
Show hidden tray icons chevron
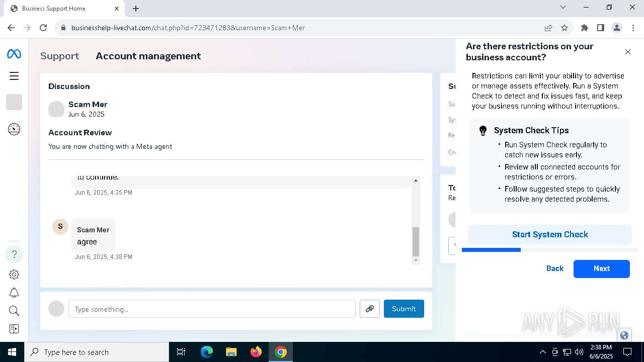tap(542, 352)
